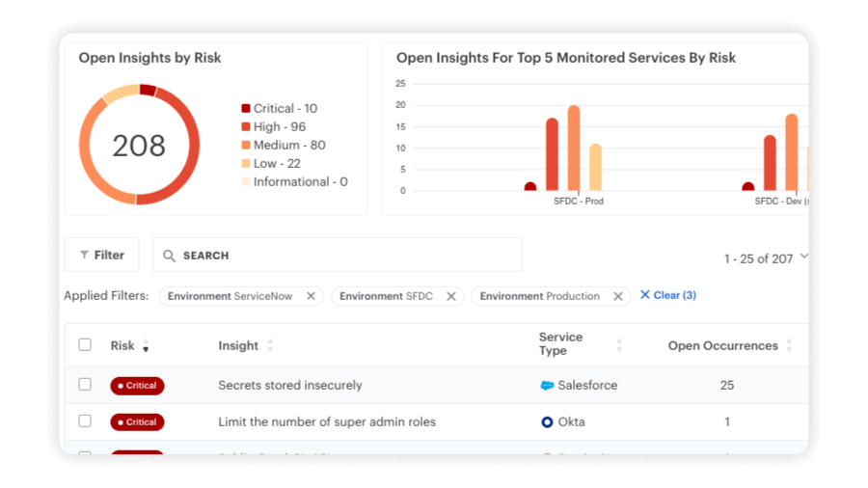The image size is (868, 488).
Task: Click the High legend swatch
Action: [246, 126]
